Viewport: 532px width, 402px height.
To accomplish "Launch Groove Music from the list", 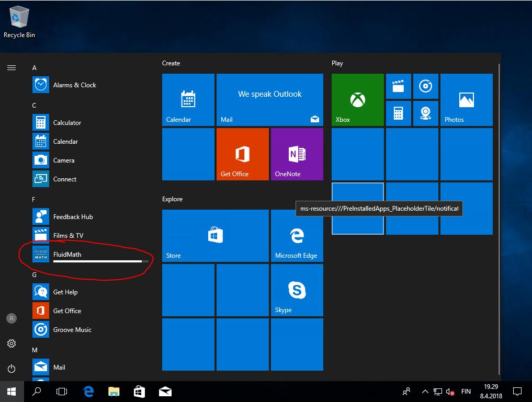I will pyautogui.click(x=90, y=329).
